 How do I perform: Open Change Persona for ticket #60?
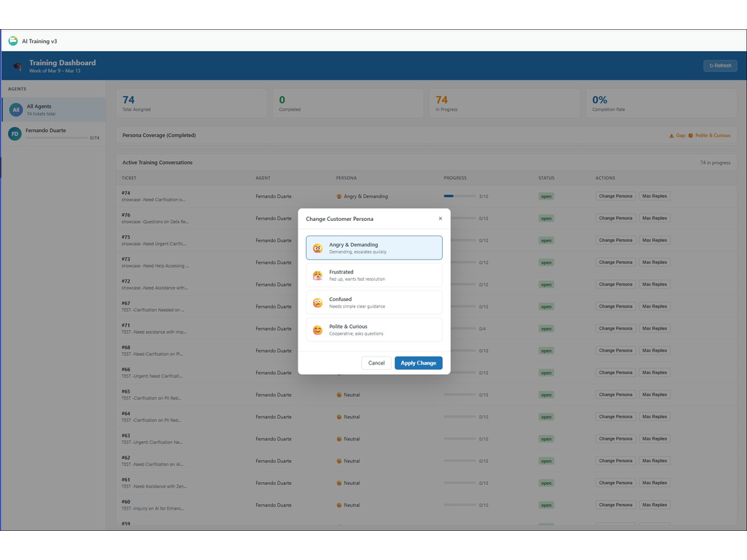pos(616,505)
